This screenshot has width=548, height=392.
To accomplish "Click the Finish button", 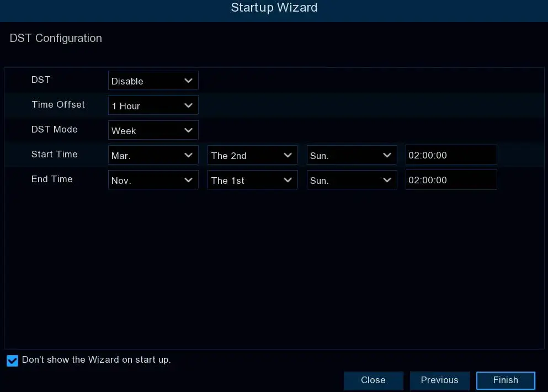I will (506, 380).
